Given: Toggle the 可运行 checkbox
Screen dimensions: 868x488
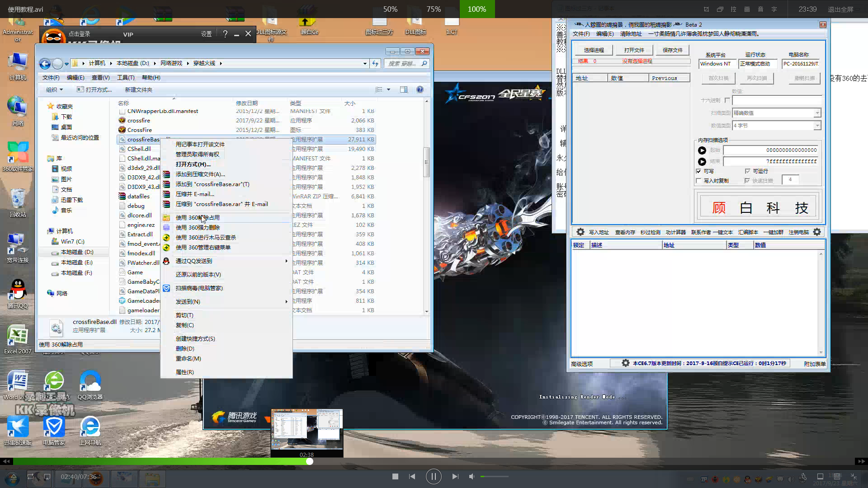Looking at the screenshot, I should pos(747,171).
